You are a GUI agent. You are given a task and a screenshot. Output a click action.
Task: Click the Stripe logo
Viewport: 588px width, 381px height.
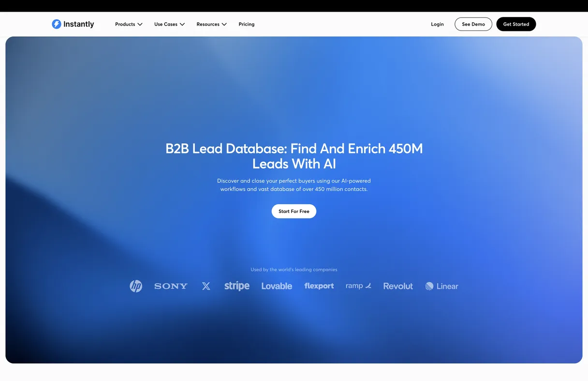click(x=237, y=286)
